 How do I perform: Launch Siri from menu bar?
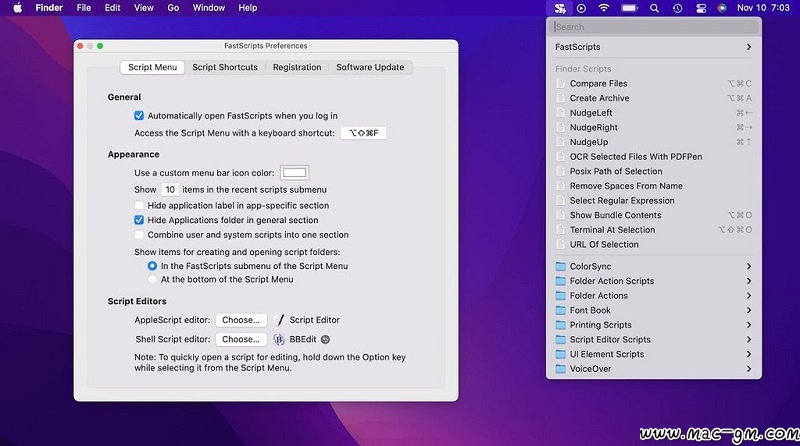pyautogui.click(x=721, y=8)
